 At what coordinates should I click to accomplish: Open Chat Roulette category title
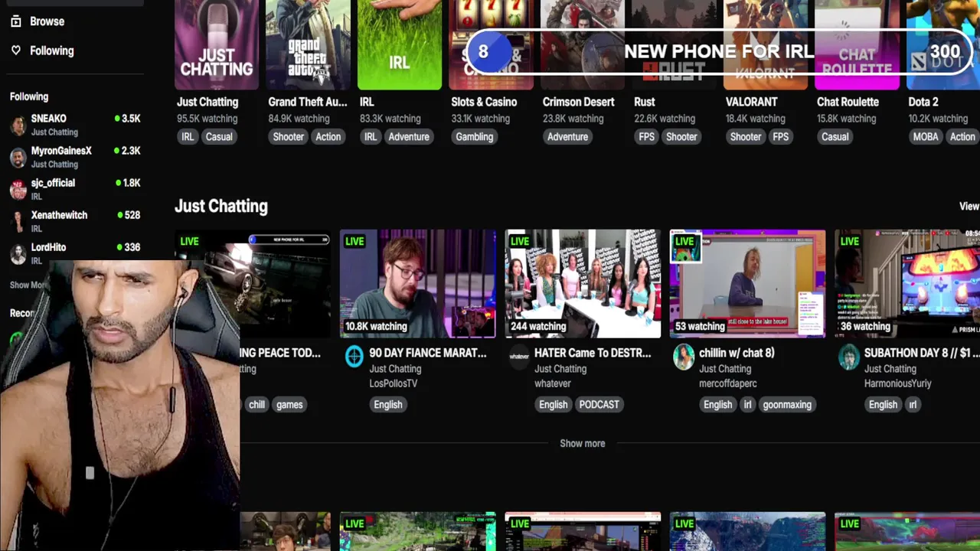point(848,102)
